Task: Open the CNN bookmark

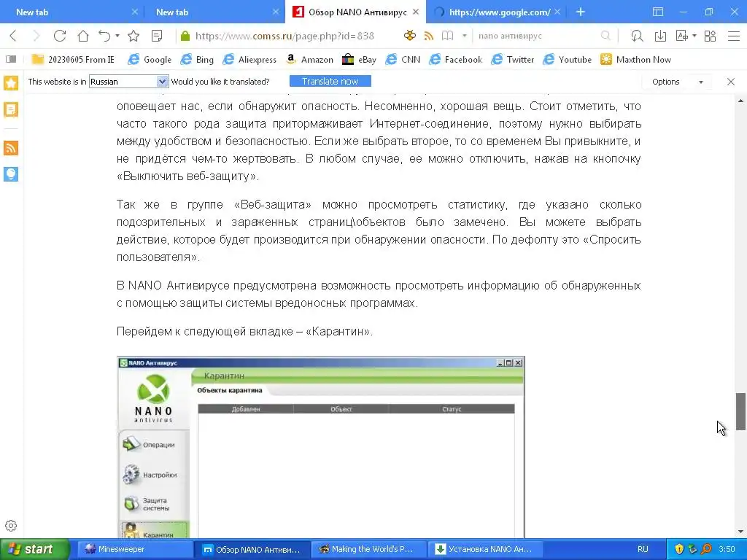Action: click(x=403, y=60)
